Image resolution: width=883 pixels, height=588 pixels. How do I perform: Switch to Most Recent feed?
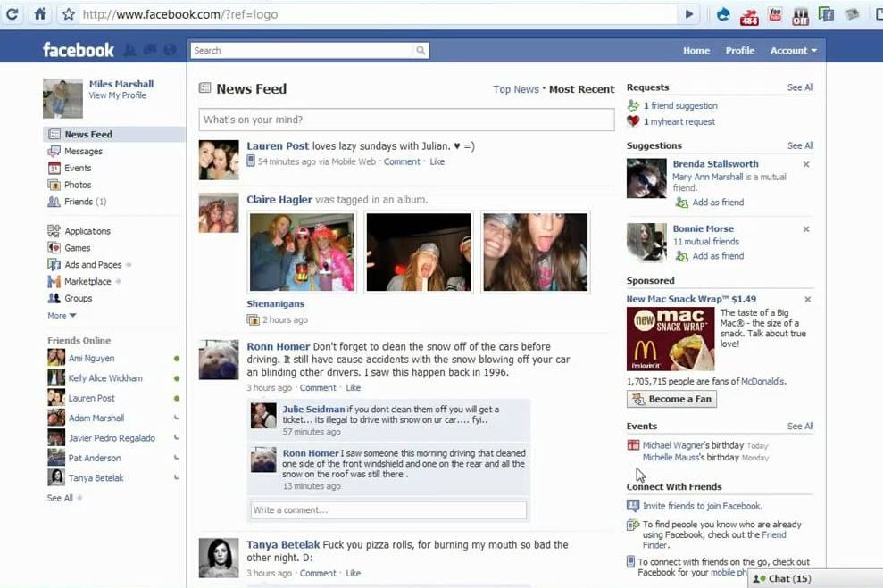click(582, 89)
